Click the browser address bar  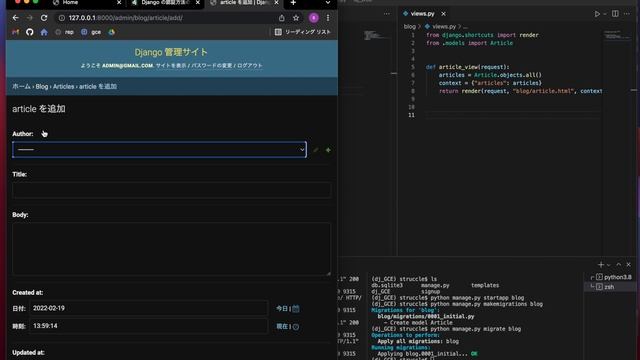167,18
